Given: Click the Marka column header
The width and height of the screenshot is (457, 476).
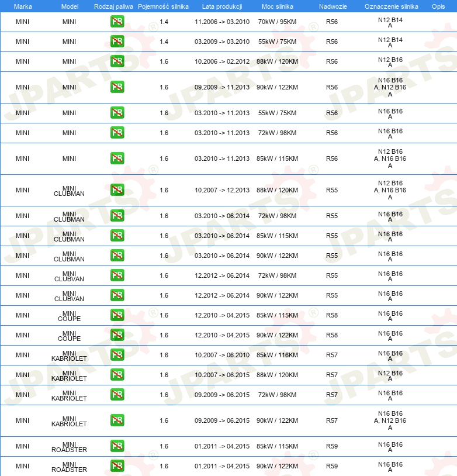Looking at the screenshot, I should coord(23,6).
